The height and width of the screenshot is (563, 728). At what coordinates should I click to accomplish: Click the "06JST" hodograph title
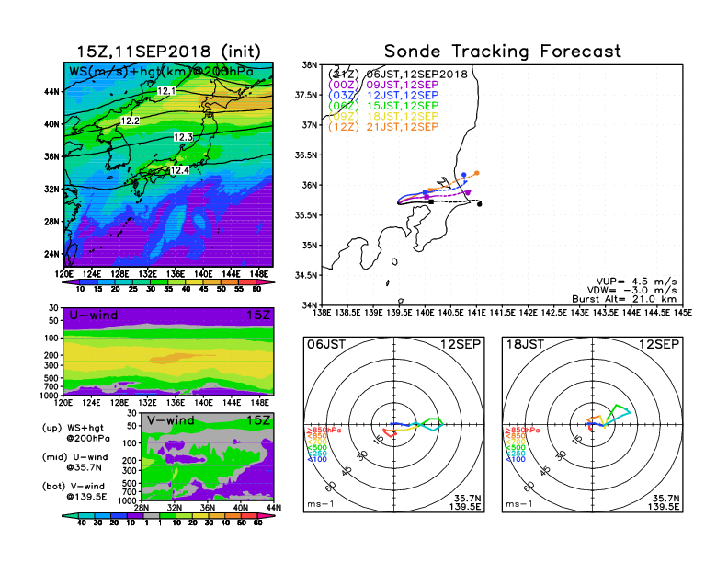click(326, 344)
